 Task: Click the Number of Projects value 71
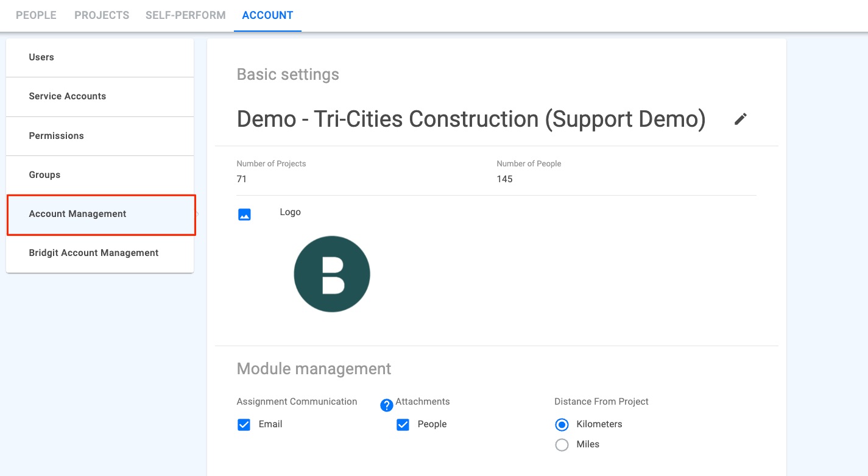242,179
